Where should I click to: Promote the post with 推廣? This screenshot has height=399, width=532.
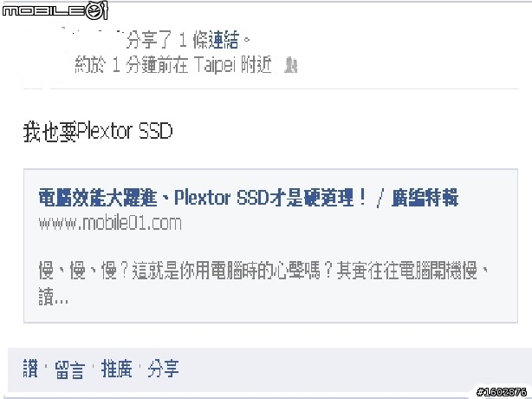coord(116,369)
